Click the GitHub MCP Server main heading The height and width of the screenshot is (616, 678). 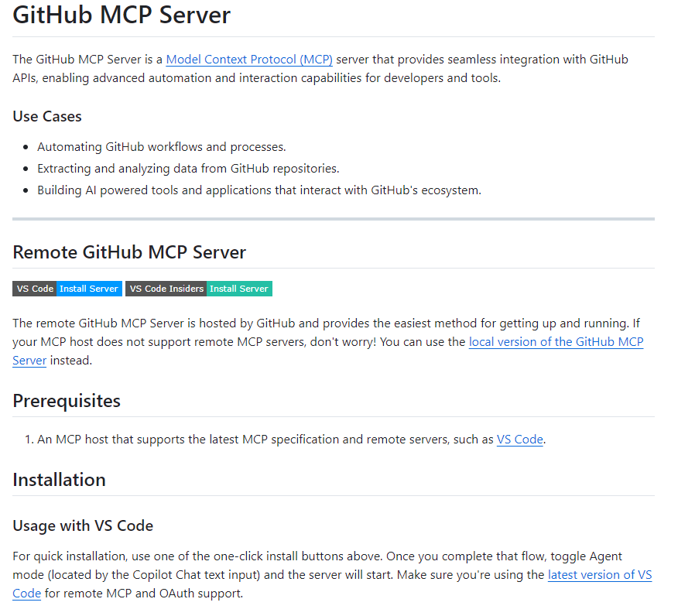pyautogui.click(x=122, y=15)
